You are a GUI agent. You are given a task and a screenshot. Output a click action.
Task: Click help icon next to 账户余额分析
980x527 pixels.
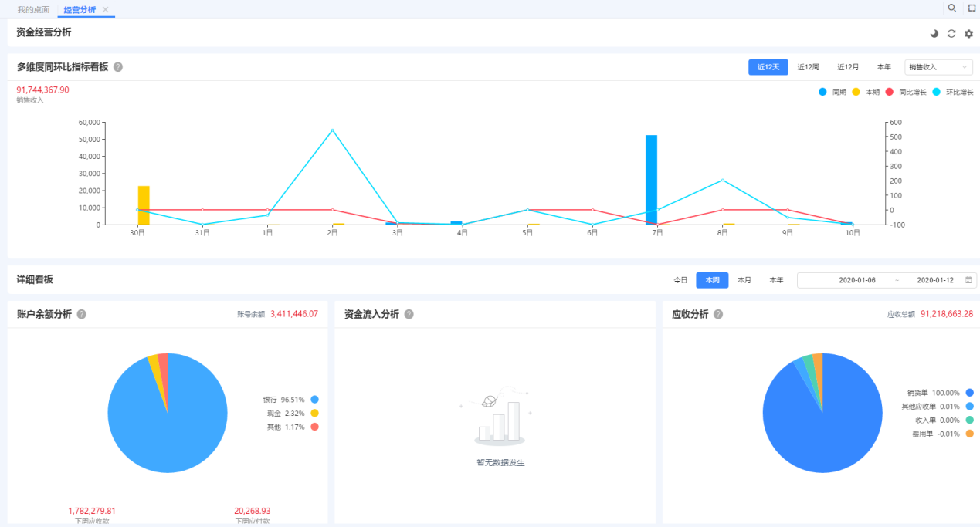(x=81, y=314)
